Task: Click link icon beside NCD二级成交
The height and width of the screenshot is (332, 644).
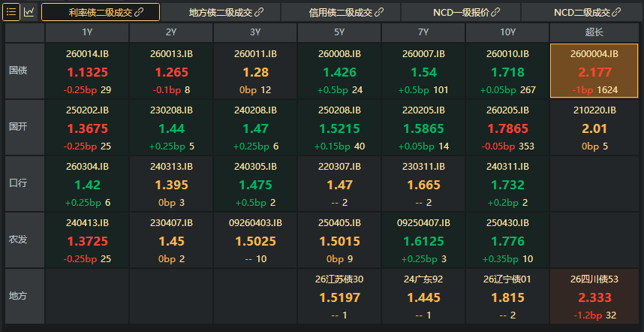Action: pos(616,12)
